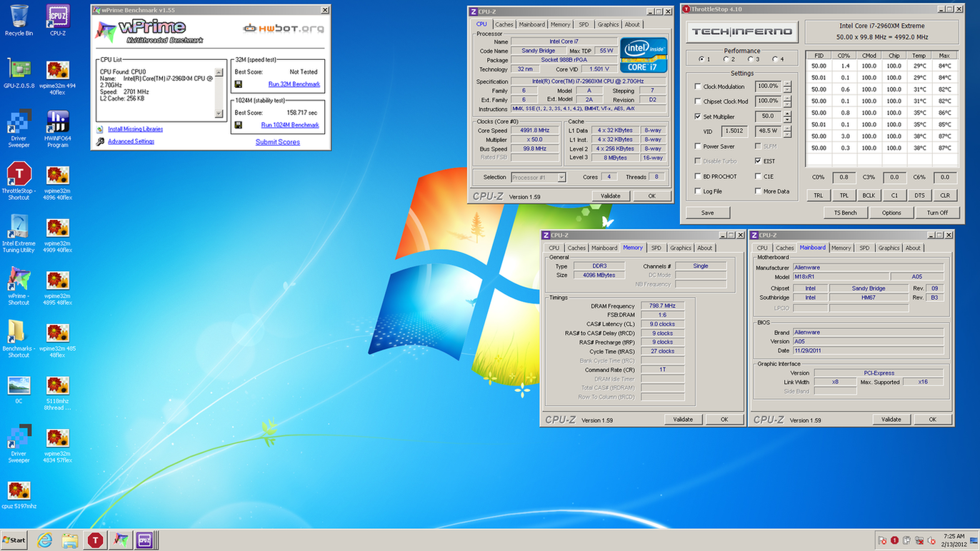The image size is (980, 551).
Task: Decrease Set Multiplier value with down arrow
Action: (787, 119)
